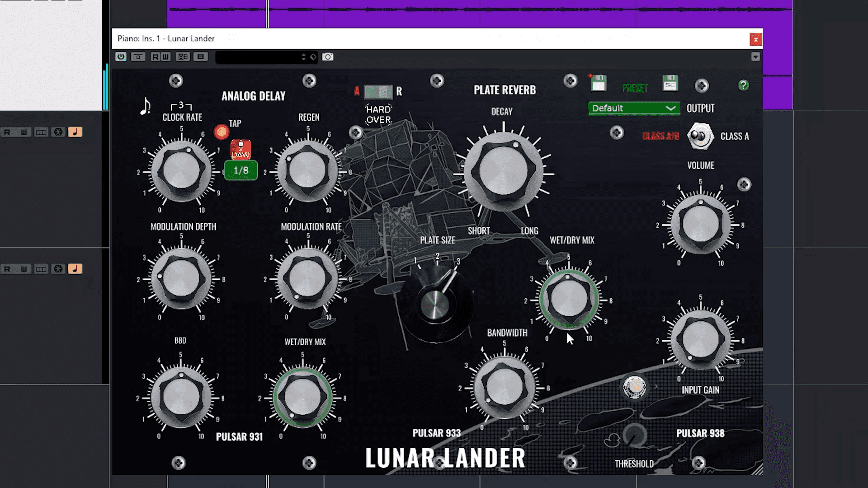Open help with the green question mark
Image resolution: width=868 pixels, height=488 pixels.
point(743,85)
